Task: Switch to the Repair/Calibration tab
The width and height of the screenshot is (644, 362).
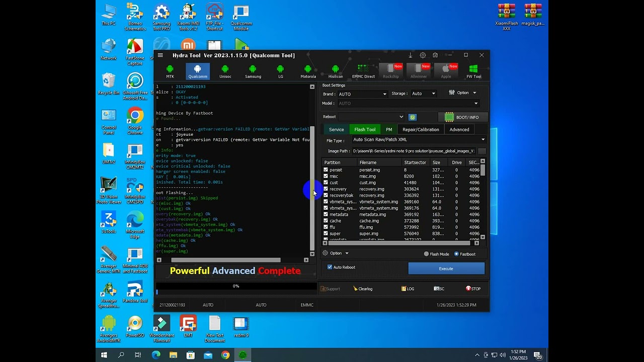Action: (421, 130)
